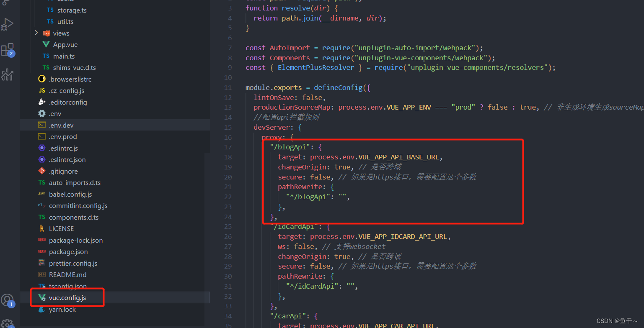
Task: Click the git icon beside .gitignore
Action: point(42,171)
